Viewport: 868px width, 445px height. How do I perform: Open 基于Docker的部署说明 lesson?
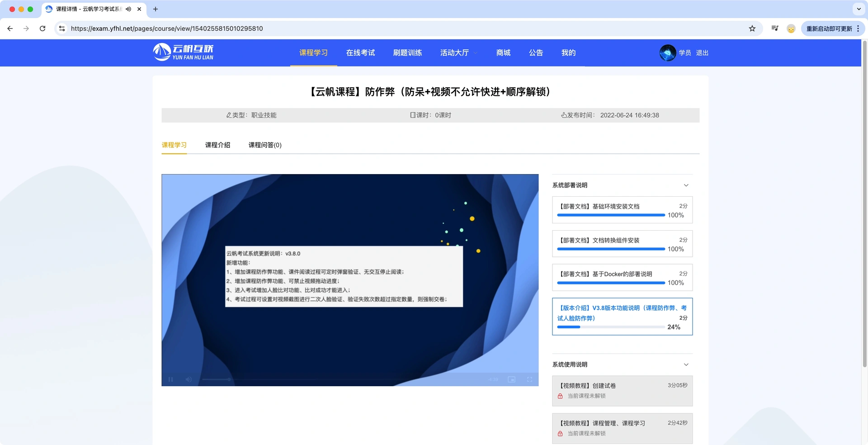[x=622, y=278]
